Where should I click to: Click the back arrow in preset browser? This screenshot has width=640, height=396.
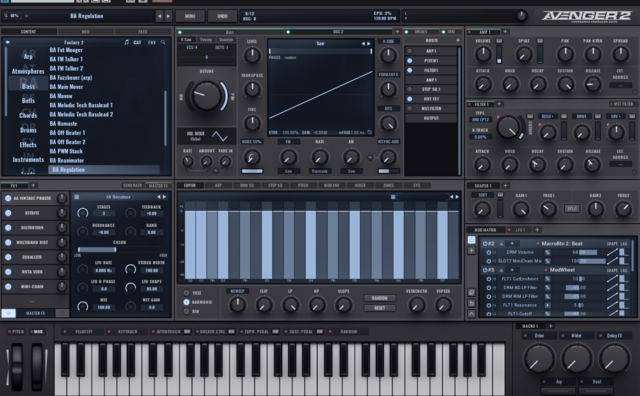7,42
